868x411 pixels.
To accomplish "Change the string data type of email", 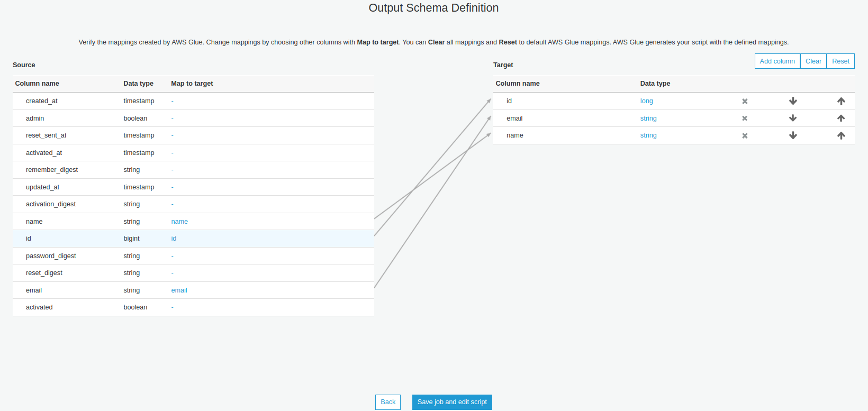I will 648,118.
